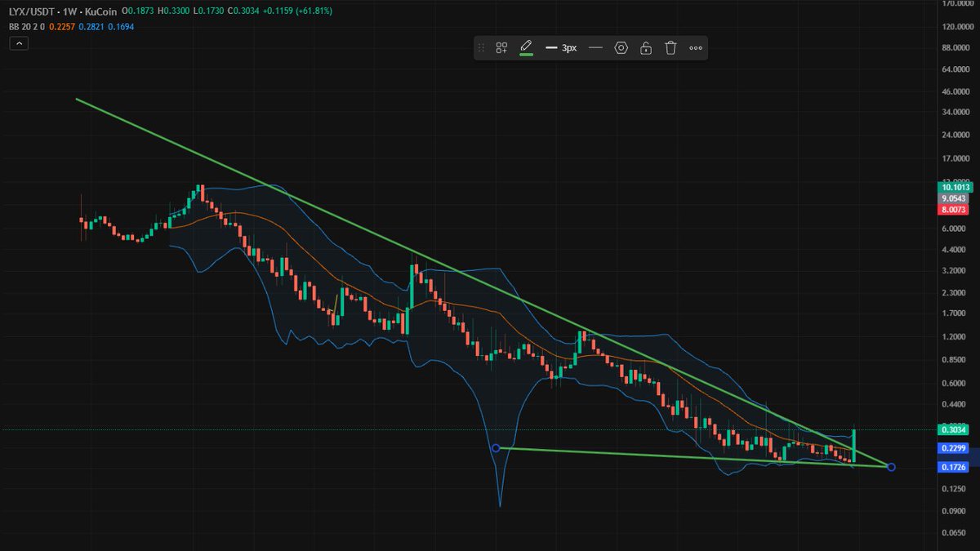This screenshot has height=551, width=980.
Task: Click the KuCoin exchange name in title
Action: point(100,11)
